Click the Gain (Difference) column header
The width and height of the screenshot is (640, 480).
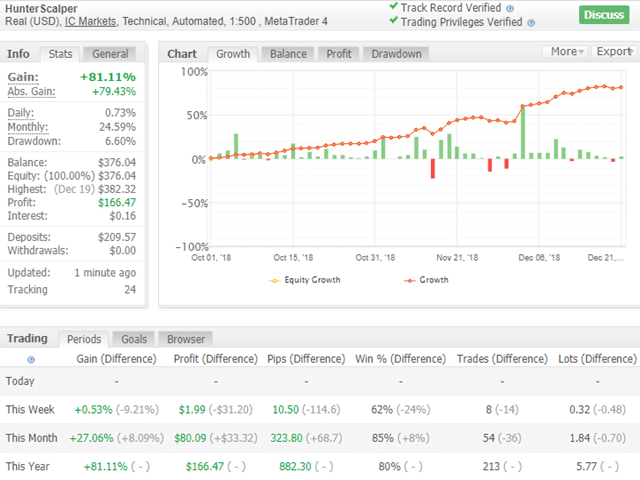tap(116, 359)
